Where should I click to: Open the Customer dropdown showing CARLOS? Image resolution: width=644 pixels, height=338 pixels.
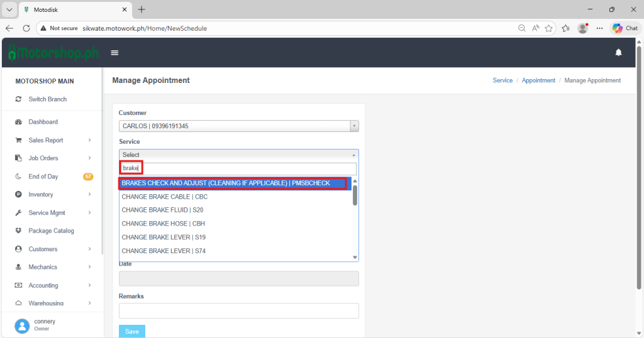click(238, 126)
